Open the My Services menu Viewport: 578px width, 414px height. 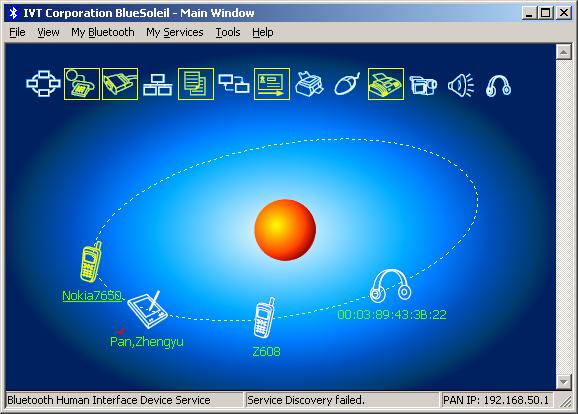coord(175,32)
